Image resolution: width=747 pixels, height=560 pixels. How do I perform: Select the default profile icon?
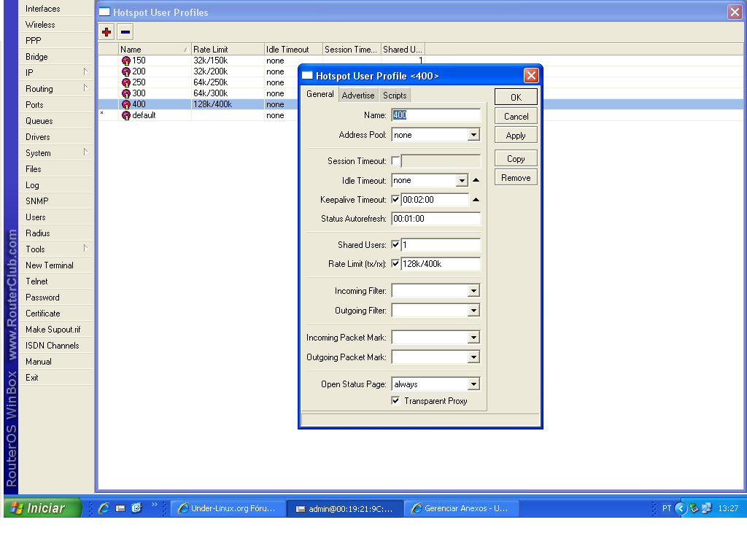point(125,115)
